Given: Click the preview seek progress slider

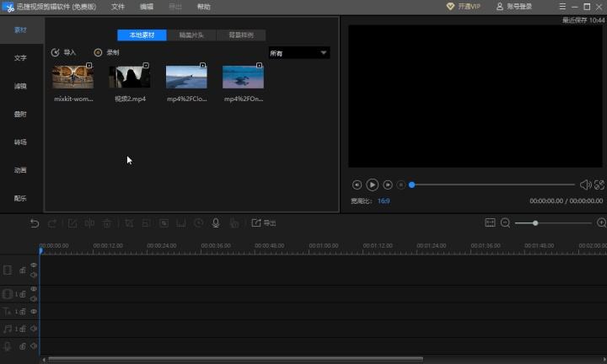Looking at the screenshot, I should pyautogui.click(x=493, y=185).
